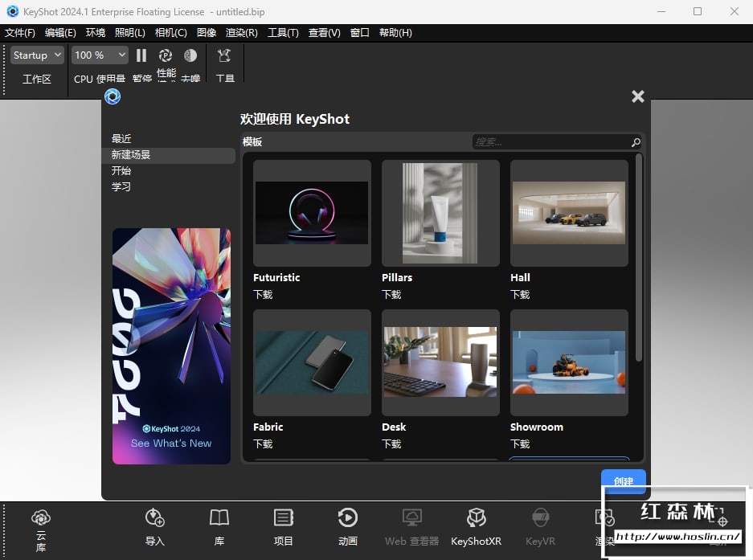Click the template list vertical scrollbar
Screen dimensions: 753x560
[x=639, y=257]
